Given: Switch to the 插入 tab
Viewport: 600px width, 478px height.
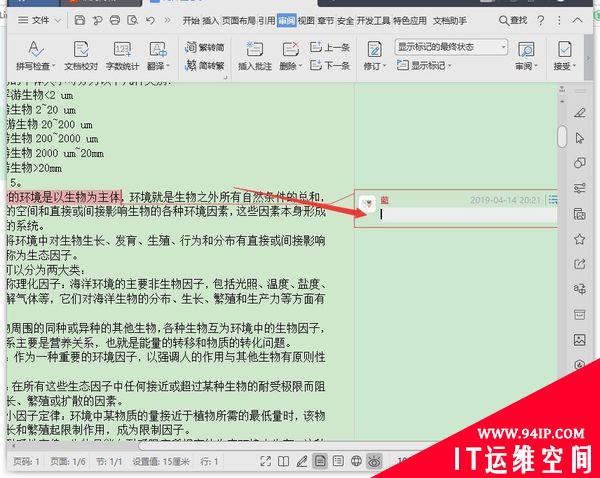Looking at the screenshot, I should [210, 21].
